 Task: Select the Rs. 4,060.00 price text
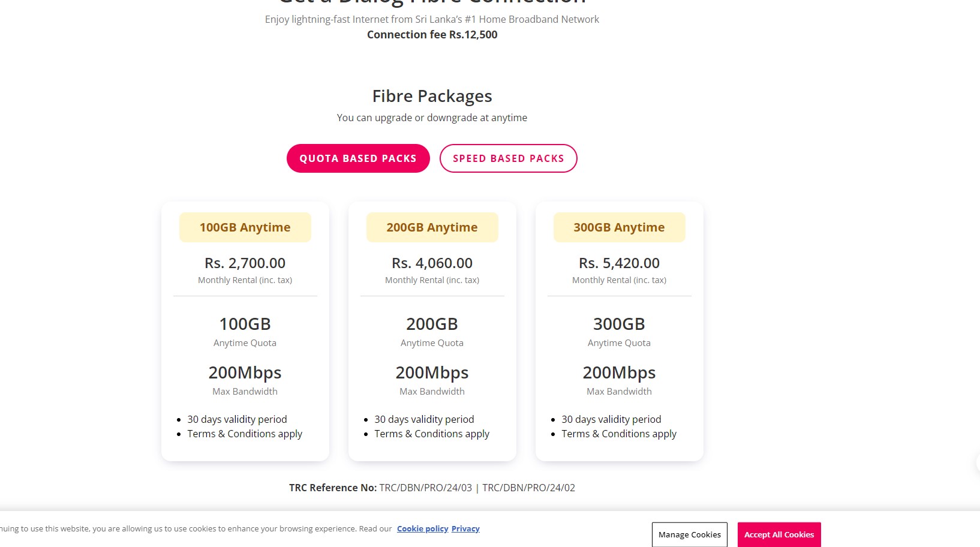click(432, 263)
